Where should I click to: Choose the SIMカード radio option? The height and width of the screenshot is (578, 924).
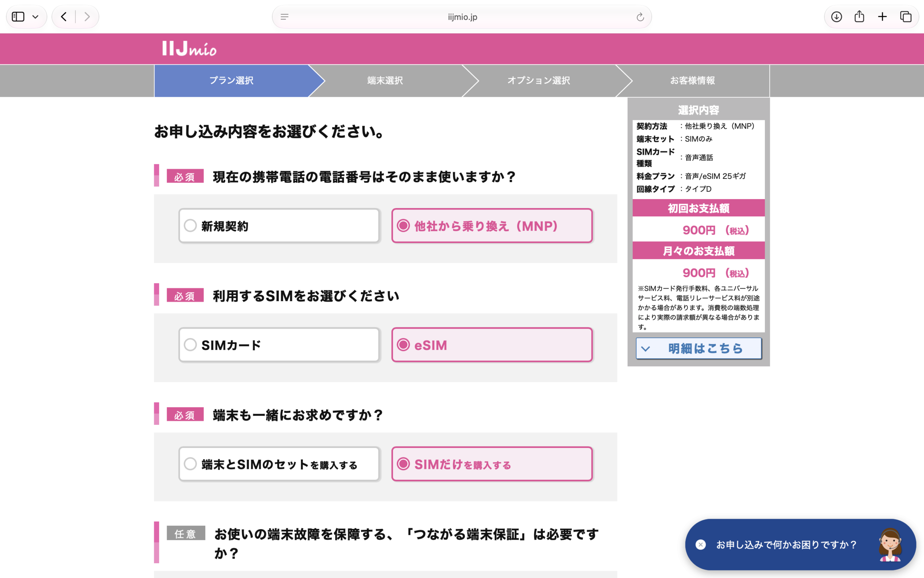click(279, 345)
